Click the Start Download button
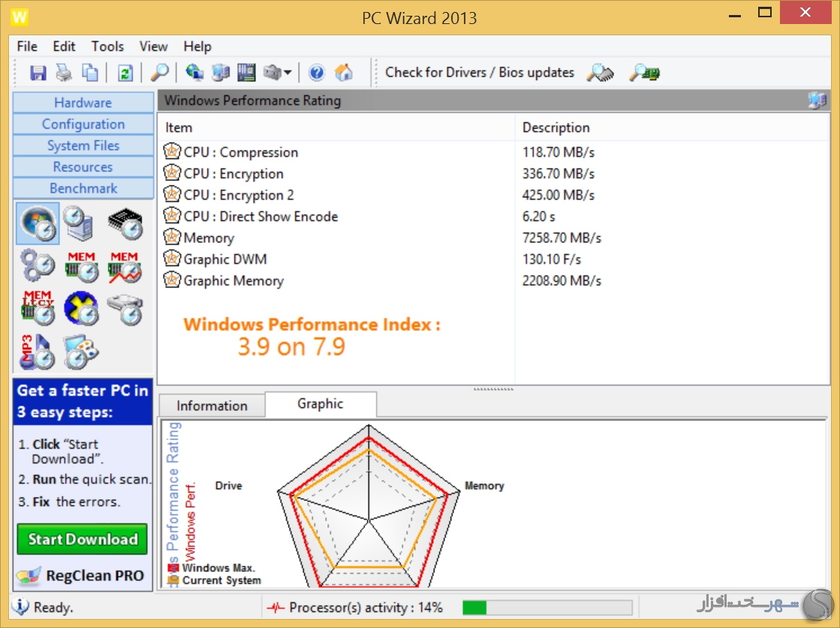The height and width of the screenshot is (628, 840). coord(82,539)
